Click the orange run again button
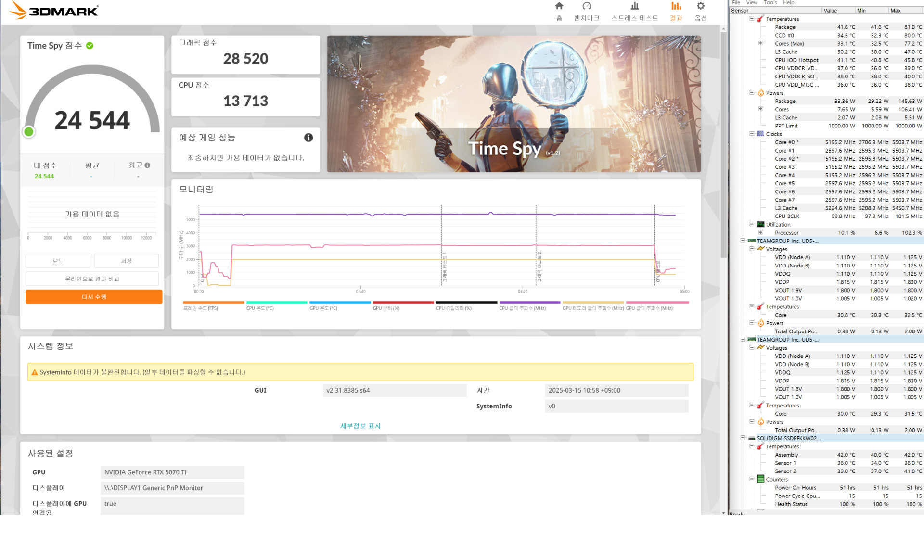Screen dimensions: 924x560 click(94, 297)
